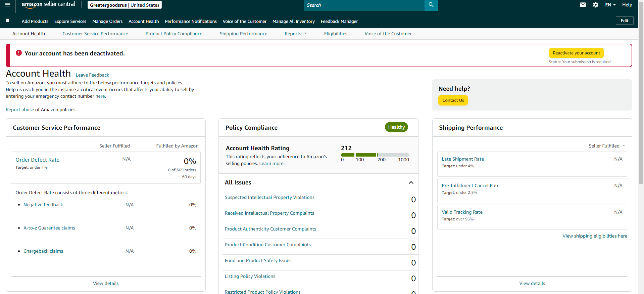Open Restricted Product Policy Violations

[x=263, y=292]
